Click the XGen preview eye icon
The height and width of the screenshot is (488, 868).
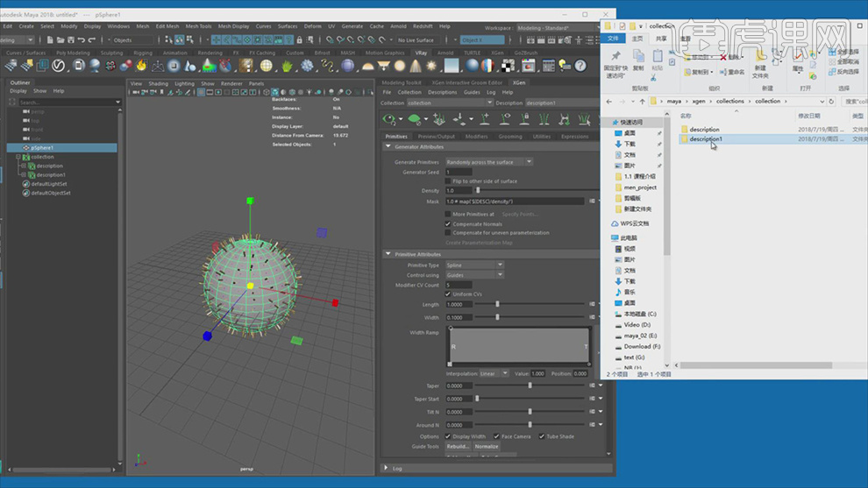[x=388, y=119]
